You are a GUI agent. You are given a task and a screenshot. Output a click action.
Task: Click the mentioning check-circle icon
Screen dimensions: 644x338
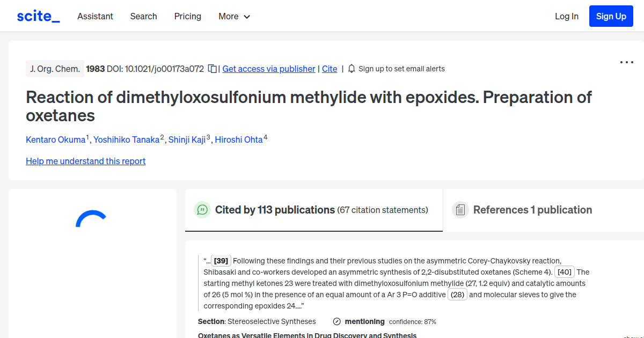(336, 321)
